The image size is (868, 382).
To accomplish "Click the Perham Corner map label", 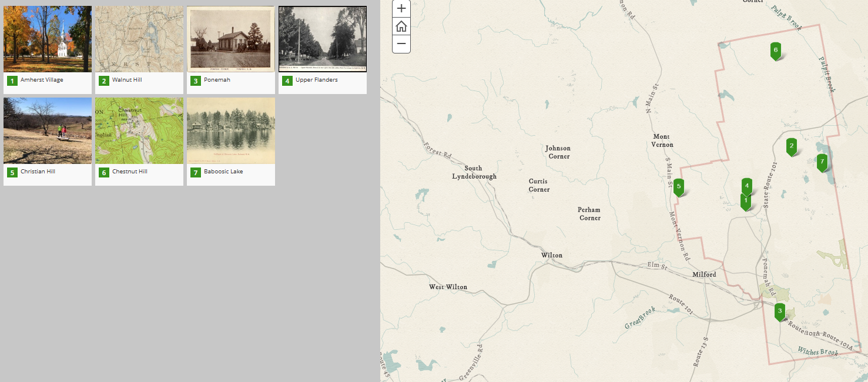I will [589, 214].
